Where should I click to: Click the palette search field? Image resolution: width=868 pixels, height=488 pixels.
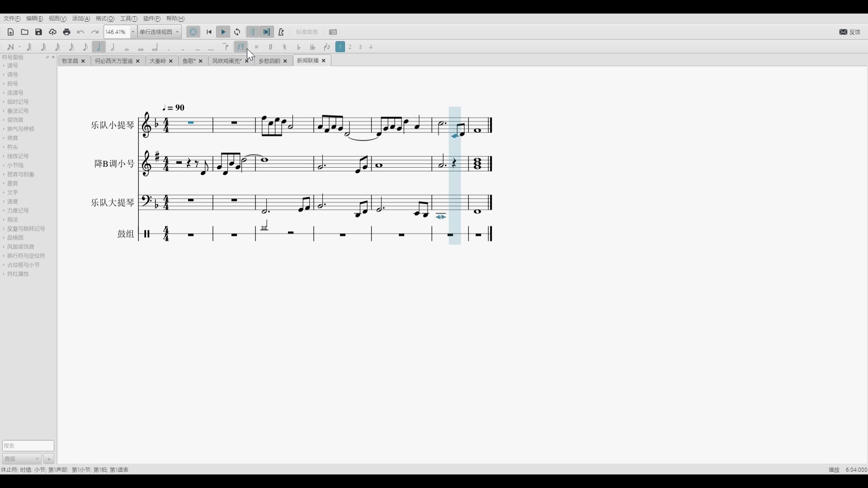coord(28,446)
